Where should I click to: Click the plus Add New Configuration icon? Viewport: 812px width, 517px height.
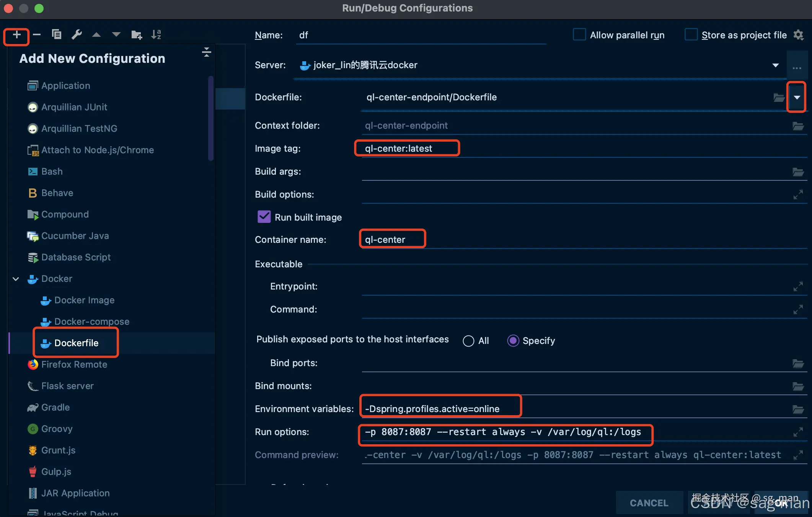point(16,35)
